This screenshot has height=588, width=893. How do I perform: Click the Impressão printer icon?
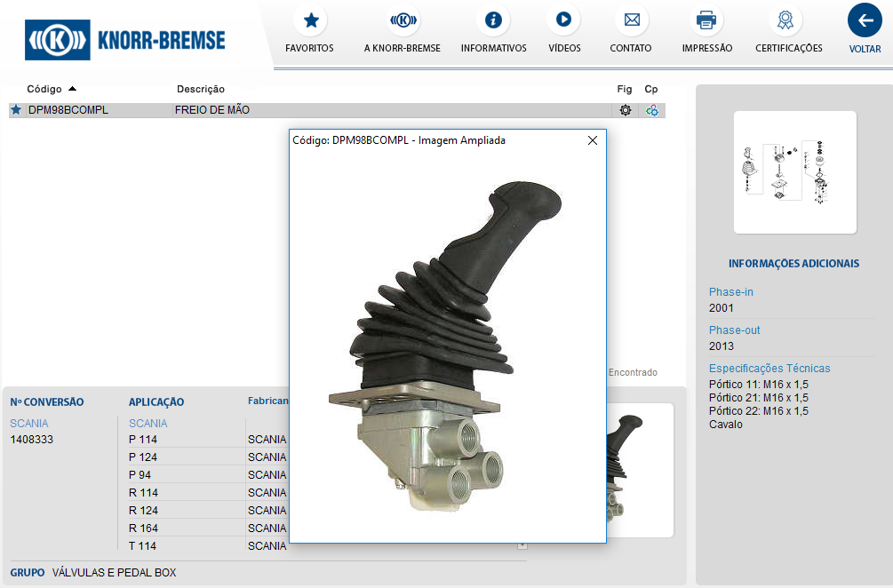[x=706, y=20]
